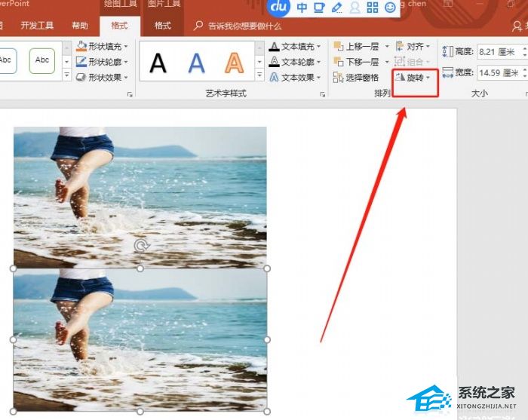The image size is (528, 420).
Task: Click 下移一层 send backward button
Action: 358,62
